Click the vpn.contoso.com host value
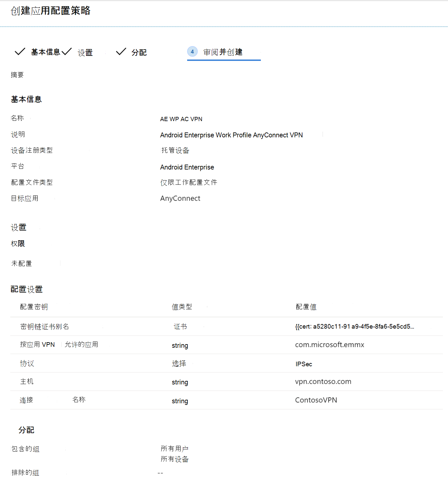448x488 pixels. click(x=323, y=382)
